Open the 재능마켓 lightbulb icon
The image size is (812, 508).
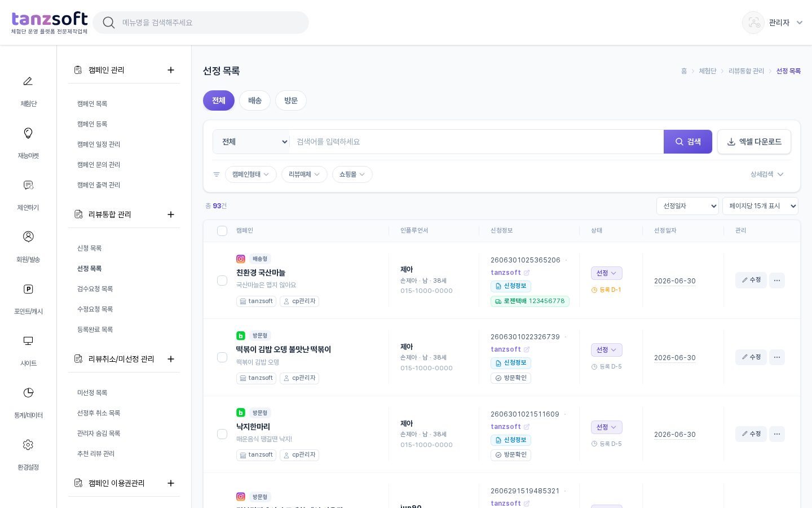pos(28,133)
